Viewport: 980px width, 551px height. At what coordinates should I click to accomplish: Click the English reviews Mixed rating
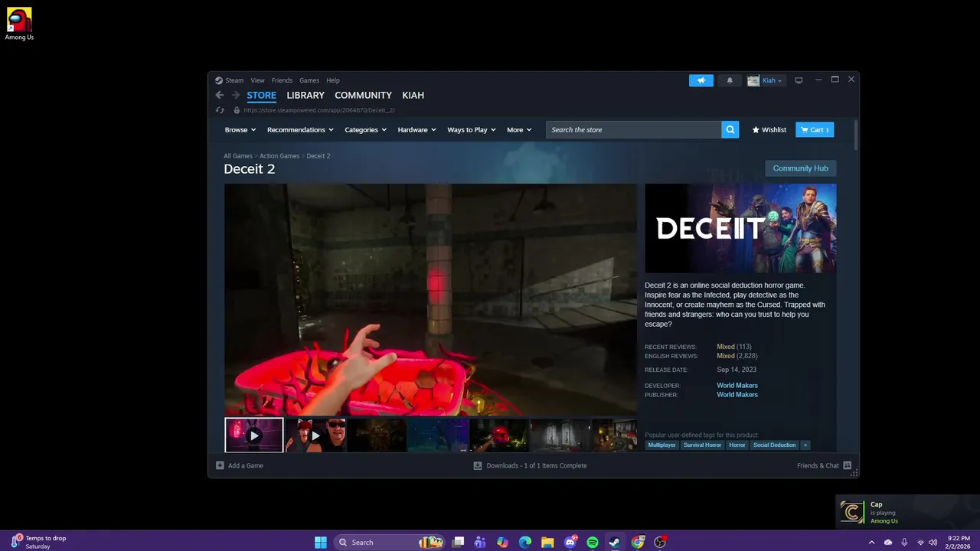click(726, 356)
